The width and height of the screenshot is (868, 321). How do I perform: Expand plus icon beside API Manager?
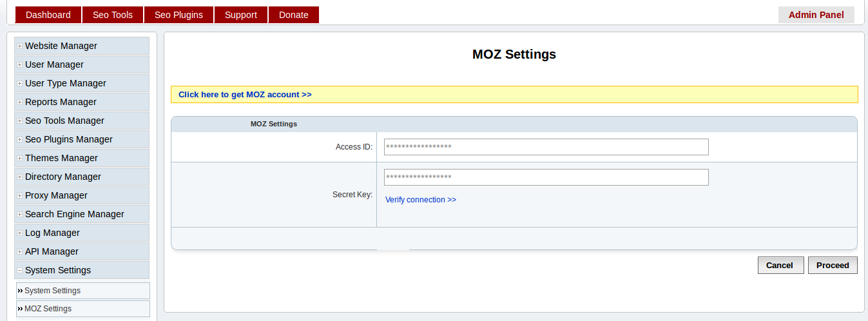tap(20, 252)
